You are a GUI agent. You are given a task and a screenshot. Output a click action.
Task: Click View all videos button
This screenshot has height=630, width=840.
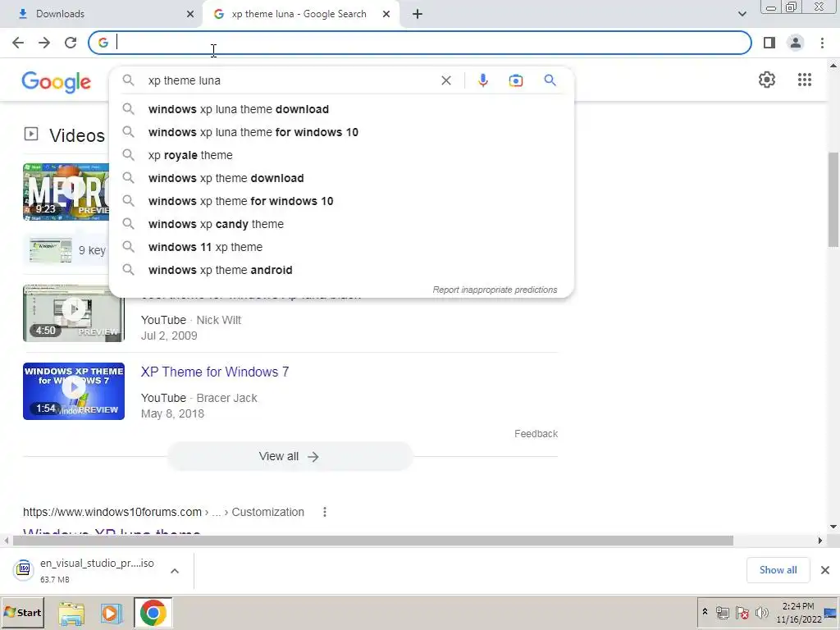290,456
